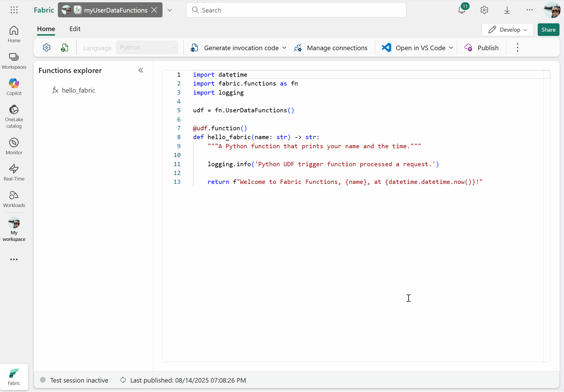Image resolution: width=564 pixels, height=392 pixels.
Task: Collapse the Functions explorer panel
Action: pyautogui.click(x=141, y=70)
